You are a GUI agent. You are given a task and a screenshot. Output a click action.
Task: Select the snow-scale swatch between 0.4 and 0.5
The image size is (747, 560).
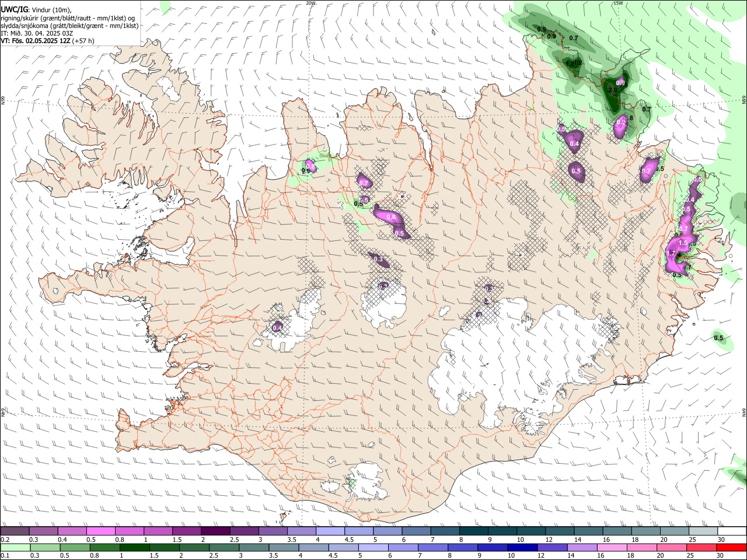(72, 531)
